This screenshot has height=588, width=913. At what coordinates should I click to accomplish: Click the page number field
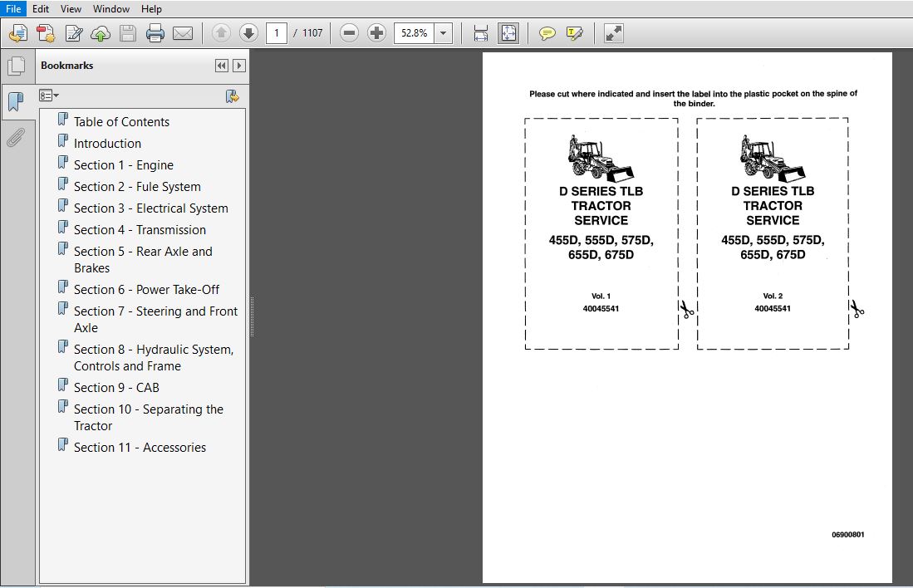pyautogui.click(x=277, y=33)
